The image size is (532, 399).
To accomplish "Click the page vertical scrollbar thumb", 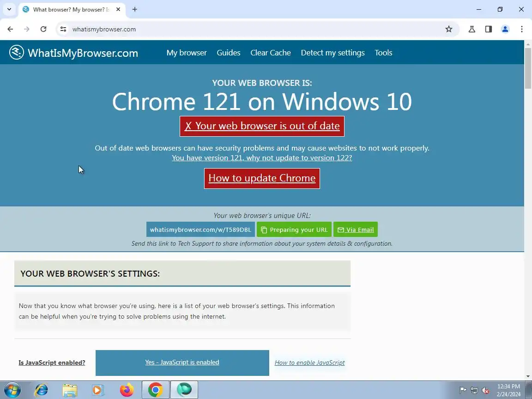I will point(528,68).
